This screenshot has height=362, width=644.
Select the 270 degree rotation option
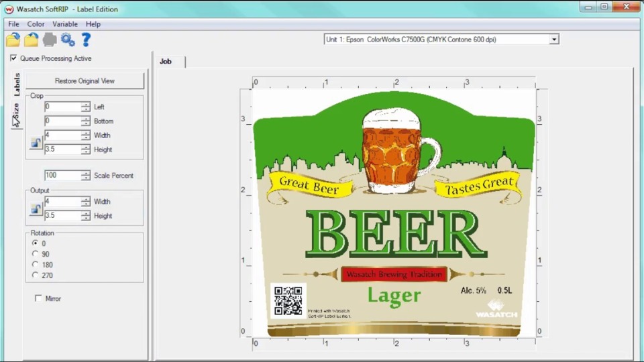point(36,276)
